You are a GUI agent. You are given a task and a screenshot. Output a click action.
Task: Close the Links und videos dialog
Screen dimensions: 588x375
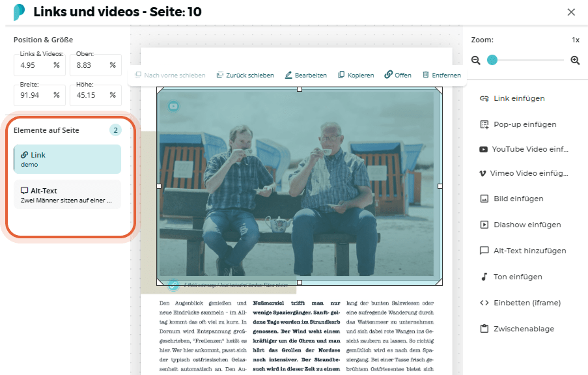(571, 12)
